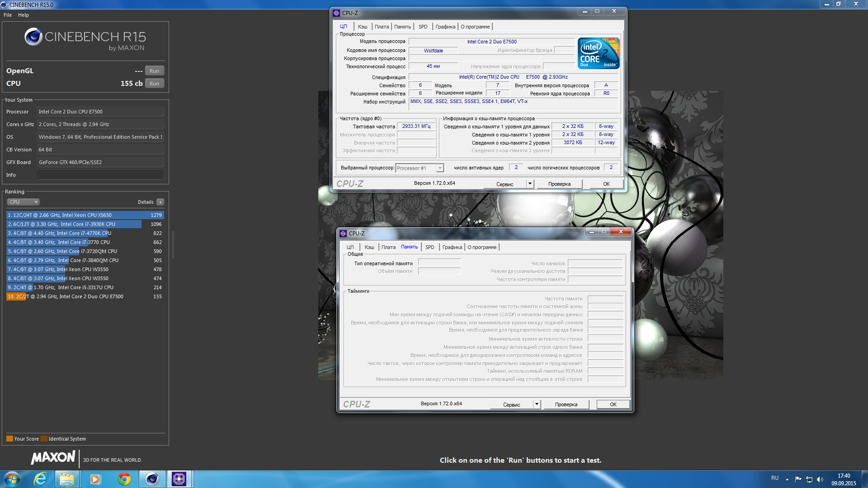
Task: Select ranking row Core i5-3317U CPU
Action: pos(85,287)
